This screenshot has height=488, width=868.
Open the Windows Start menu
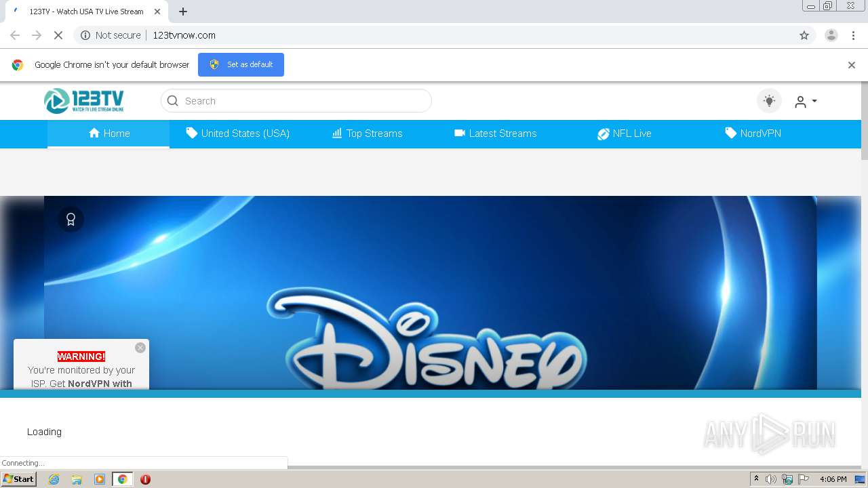[x=18, y=479]
